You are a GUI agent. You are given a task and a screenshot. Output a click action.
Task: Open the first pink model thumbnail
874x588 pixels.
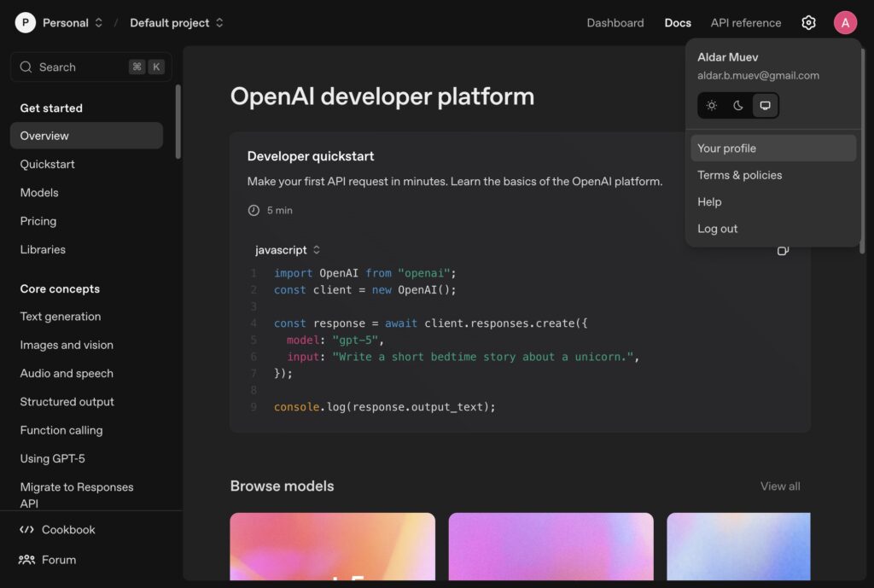pyautogui.click(x=332, y=546)
